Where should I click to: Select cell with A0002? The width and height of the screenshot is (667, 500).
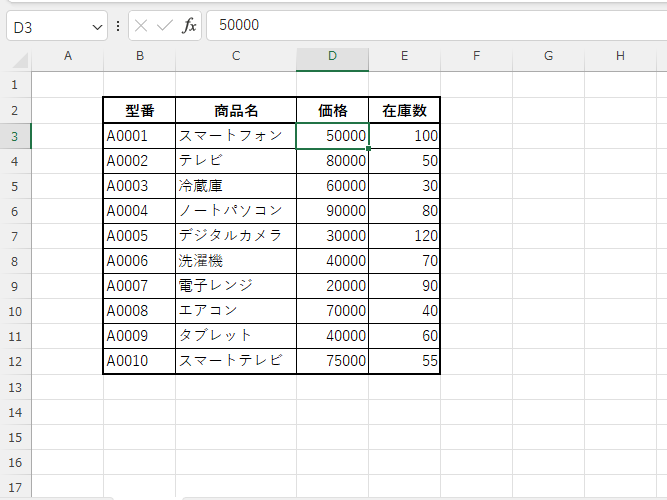[x=140, y=161]
